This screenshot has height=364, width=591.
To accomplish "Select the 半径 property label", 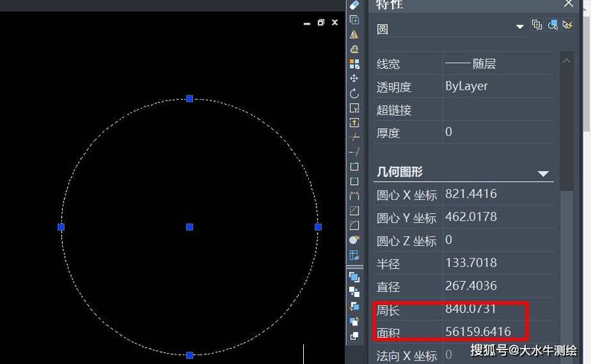I will click(x=388, y=264).
